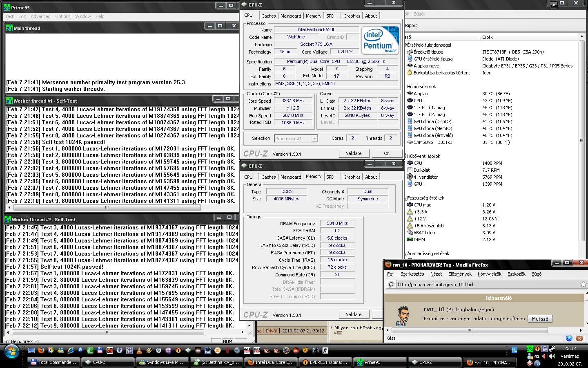Viewport: 588px width, 368px height.
Task: Launch EVEREST info icon in quick launch
Action: [178, 350]
